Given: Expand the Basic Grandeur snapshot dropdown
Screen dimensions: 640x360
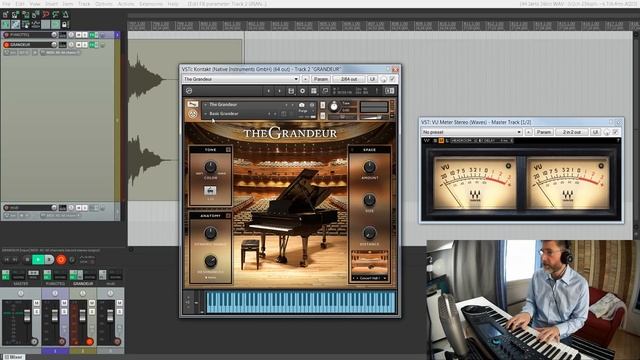Looking at the screenshot, I should pos(205,114).
